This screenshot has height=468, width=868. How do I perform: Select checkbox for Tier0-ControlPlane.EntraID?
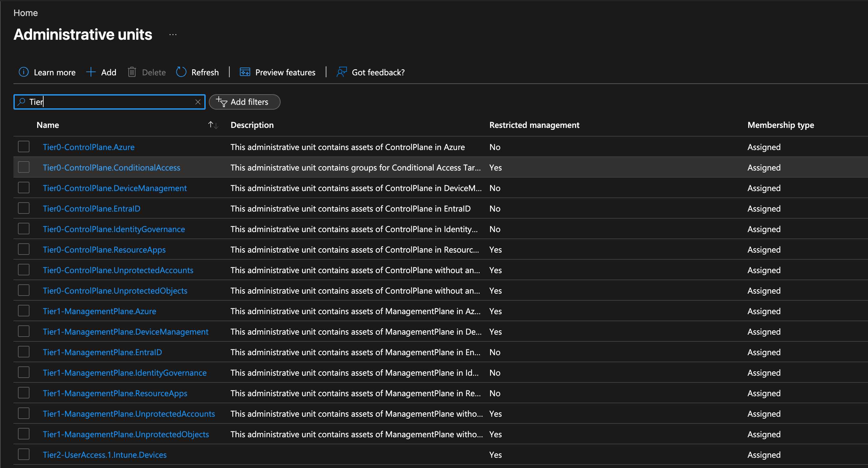click(24, 208)
